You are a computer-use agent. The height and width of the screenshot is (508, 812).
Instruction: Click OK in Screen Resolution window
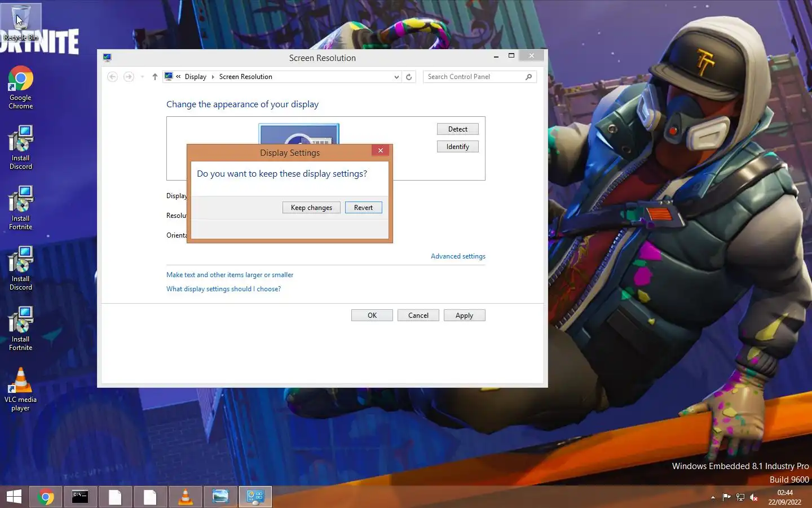[x=372, y=316]
